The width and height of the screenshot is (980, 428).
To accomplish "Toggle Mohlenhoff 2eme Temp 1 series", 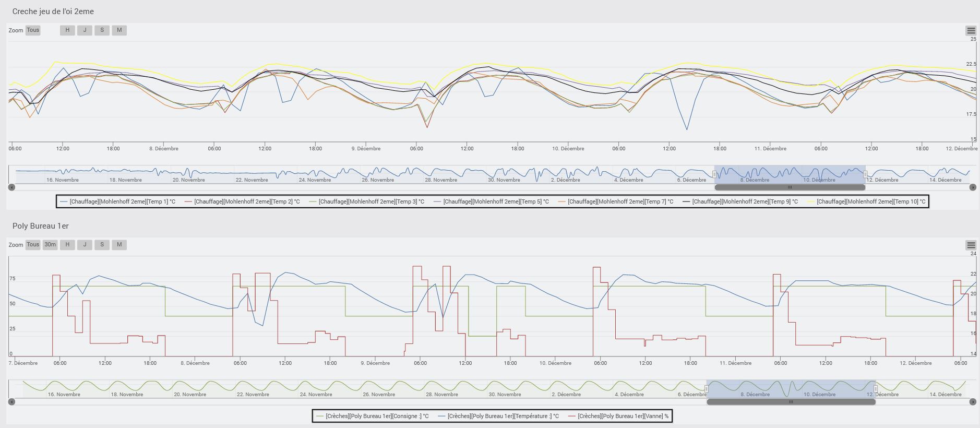I will coord(118,201).
